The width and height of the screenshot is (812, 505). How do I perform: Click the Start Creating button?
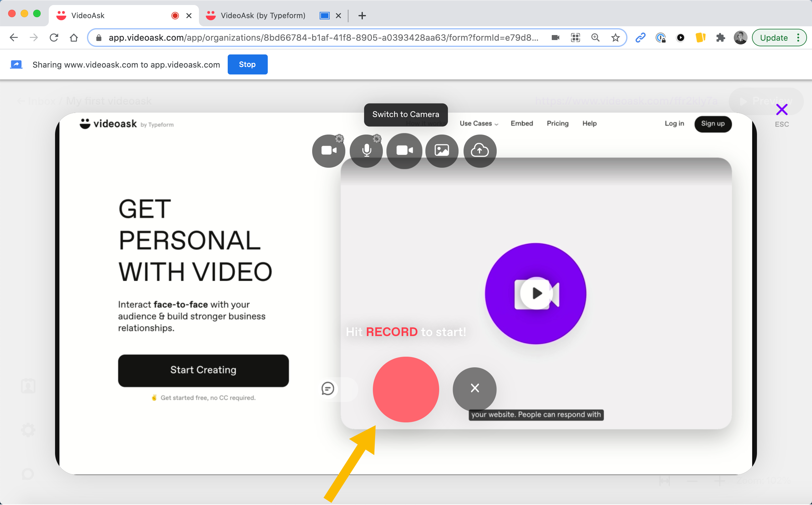[x=203, y=370]
